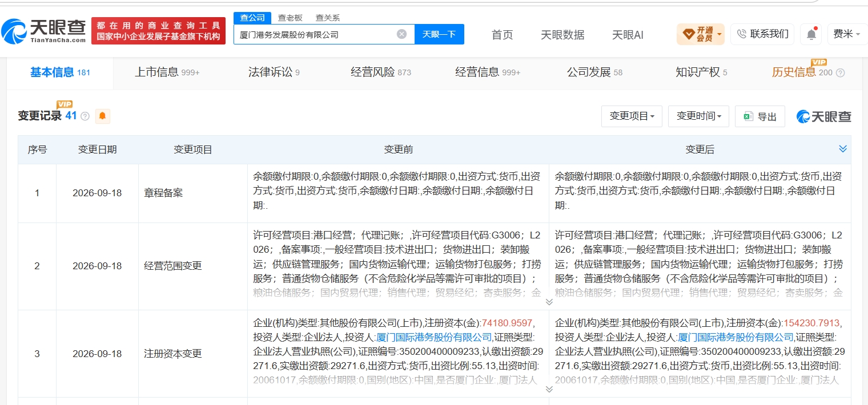868x405 pixels.
Task: Select the 查关系 search tab
Action: pyautogui.click(x=328, y=18)
